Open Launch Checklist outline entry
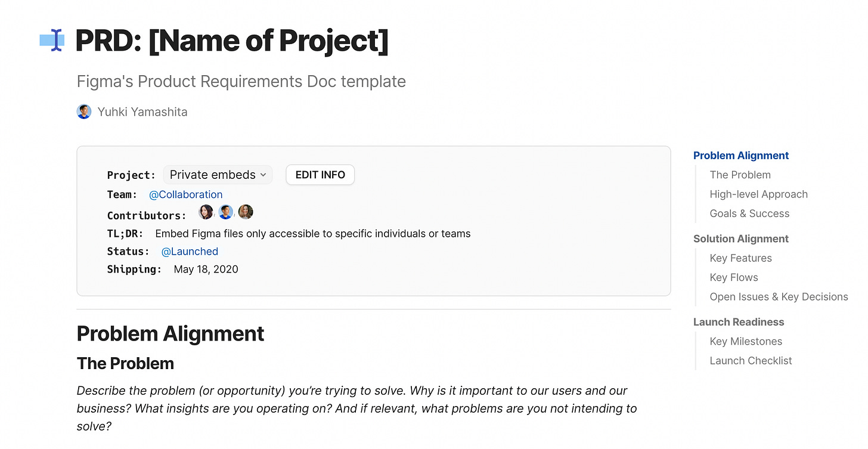868x449 pixels. (751, 361)
